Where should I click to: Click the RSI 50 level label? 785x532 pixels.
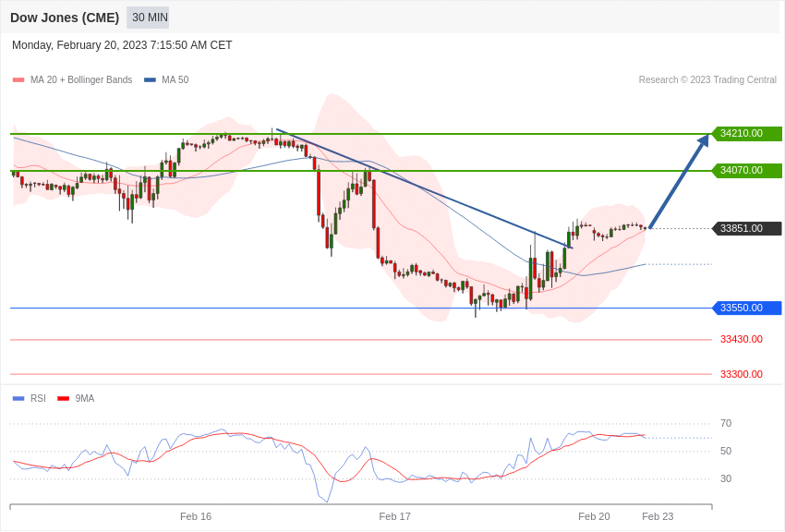725,451
